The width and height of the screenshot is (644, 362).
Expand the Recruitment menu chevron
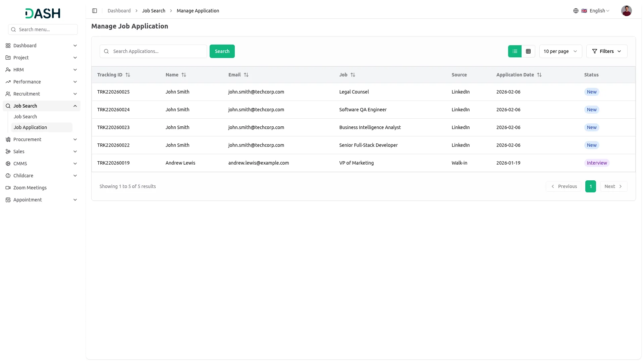[75, 94]
